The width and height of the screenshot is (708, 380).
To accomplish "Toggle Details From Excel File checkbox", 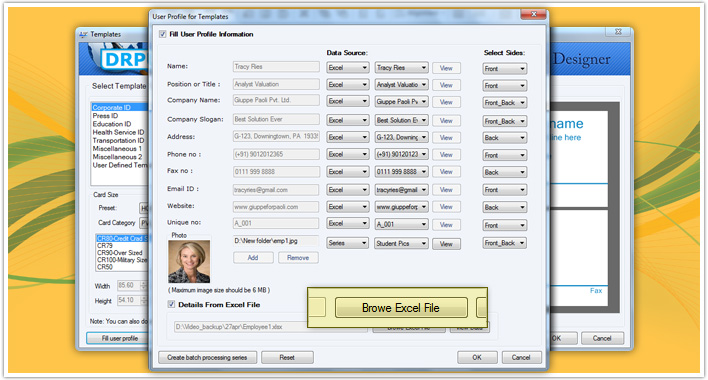I will pos(172,305).
